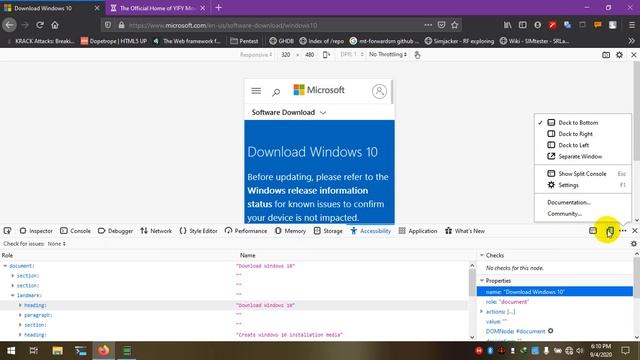Open Windows release information status link
Viewport: 640px width, 360px height.
tap(307, 197)
